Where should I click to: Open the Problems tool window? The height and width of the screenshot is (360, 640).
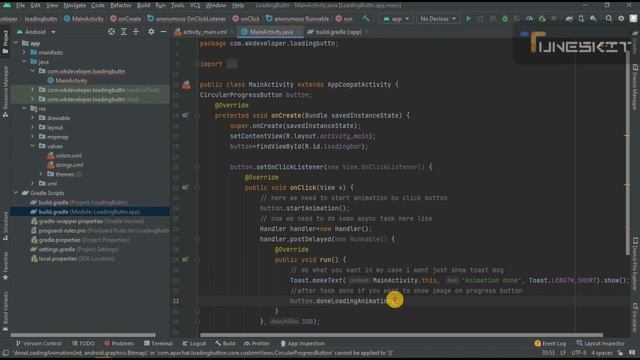pos(119,343)
